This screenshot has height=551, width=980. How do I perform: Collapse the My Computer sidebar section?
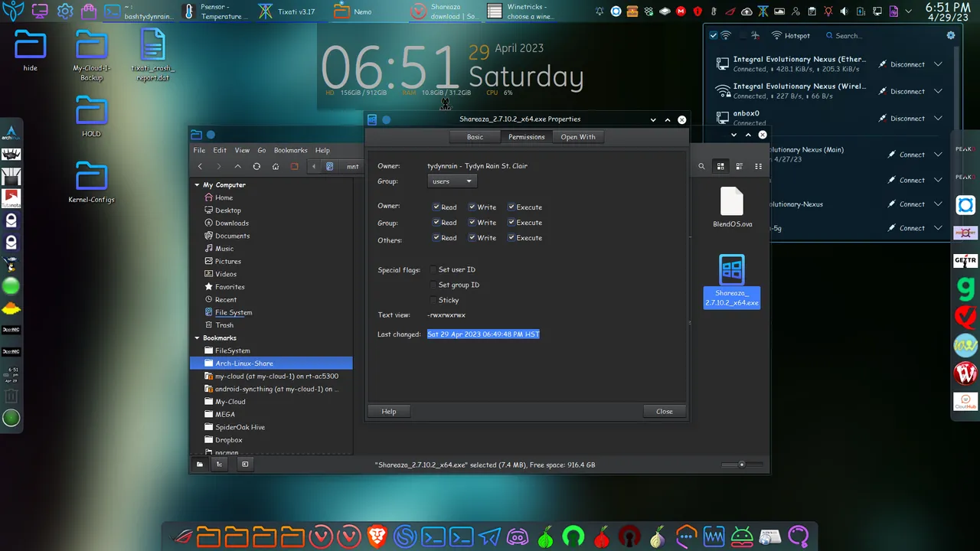(197, 185)
